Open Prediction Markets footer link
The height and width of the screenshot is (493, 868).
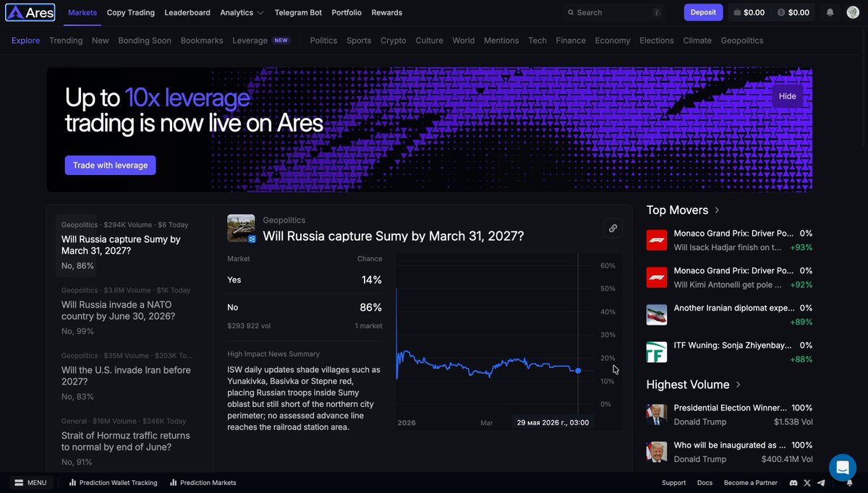click(x=203, y=483)
